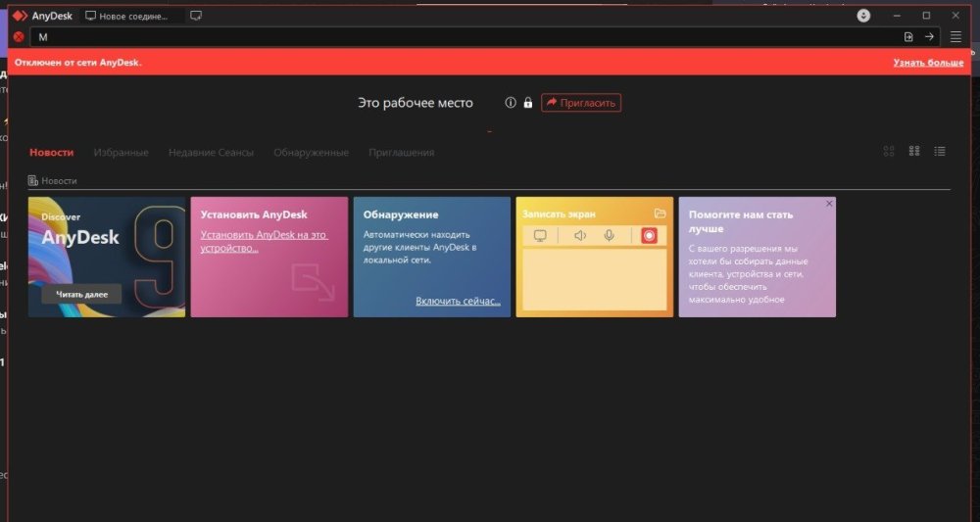Screen dimensions: 980x522
Task: Start recording with the red record button
Action: pos(650,236)
